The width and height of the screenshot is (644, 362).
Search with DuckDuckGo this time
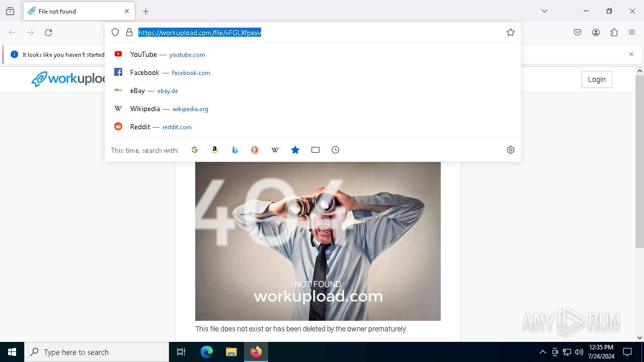coord(255,150)
